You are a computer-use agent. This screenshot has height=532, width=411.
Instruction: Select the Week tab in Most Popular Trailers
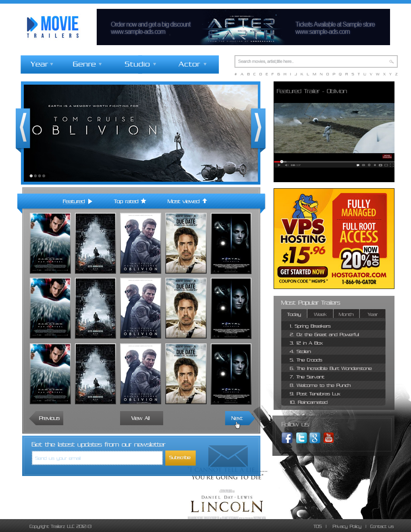coord(320,314)
